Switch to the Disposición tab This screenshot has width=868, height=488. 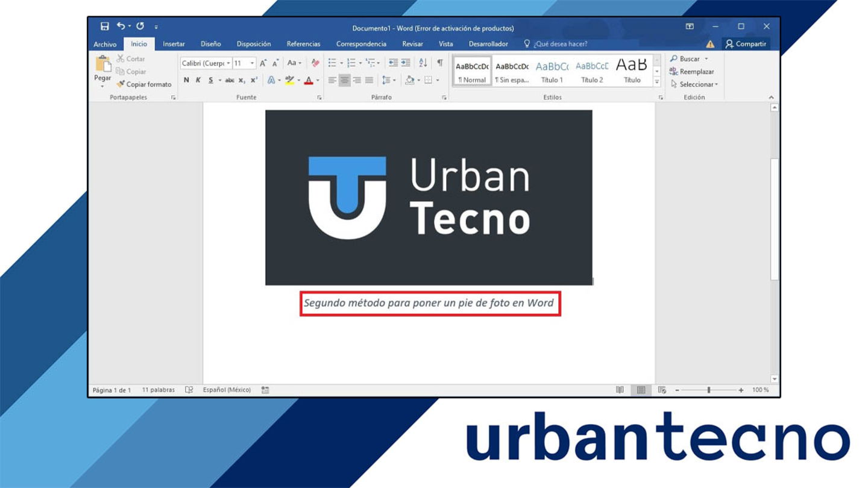point(254,44)
